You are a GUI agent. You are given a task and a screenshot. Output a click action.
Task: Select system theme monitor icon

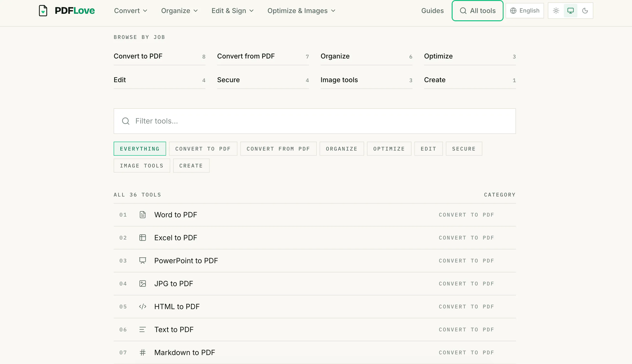pos(571,11)
